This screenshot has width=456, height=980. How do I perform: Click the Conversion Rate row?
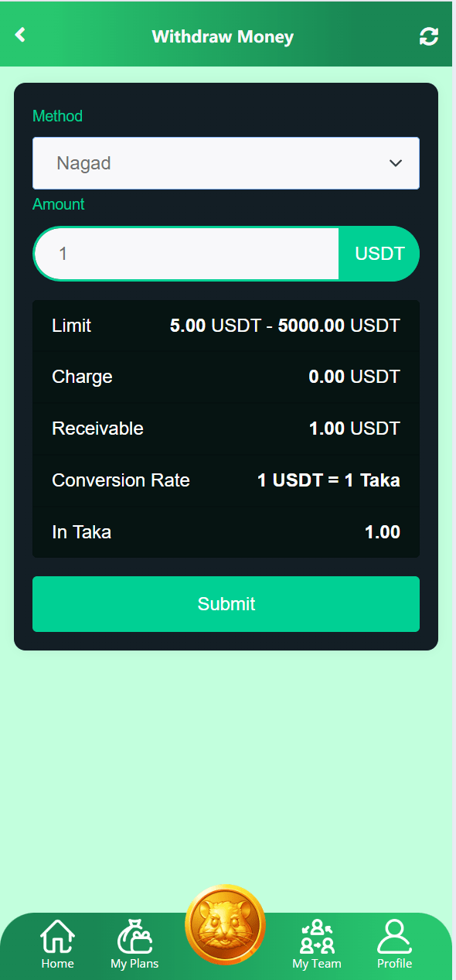[226, 480]
